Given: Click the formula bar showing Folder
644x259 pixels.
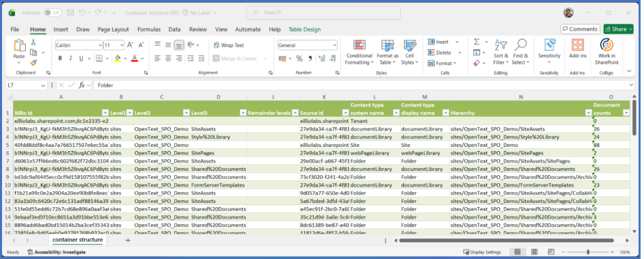Looking at the screenshot, I should pyautogui.click(x=364, y=85).
